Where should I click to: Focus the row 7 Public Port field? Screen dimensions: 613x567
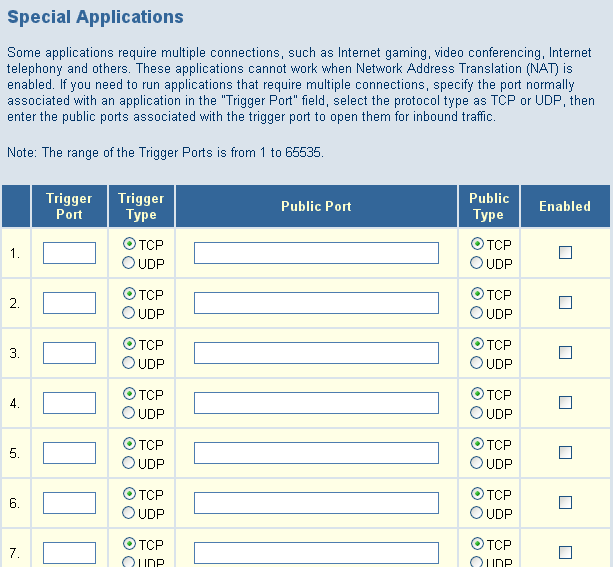[316, 553]
